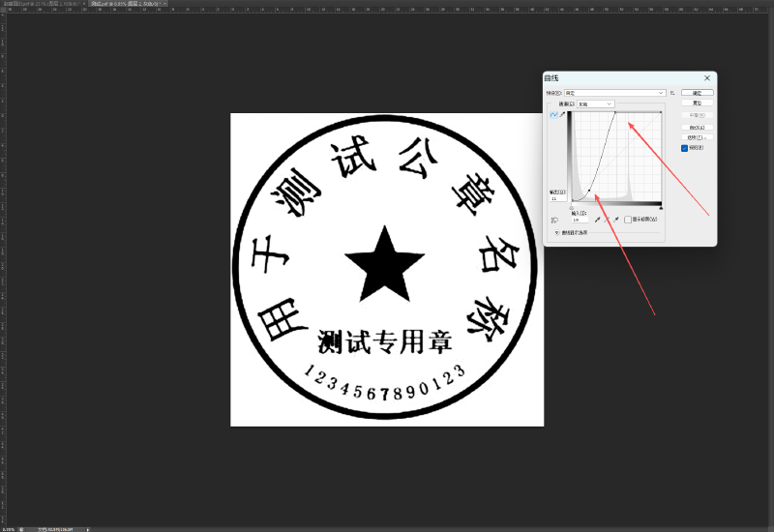Select the upper curve control point at top

(615, 112)
